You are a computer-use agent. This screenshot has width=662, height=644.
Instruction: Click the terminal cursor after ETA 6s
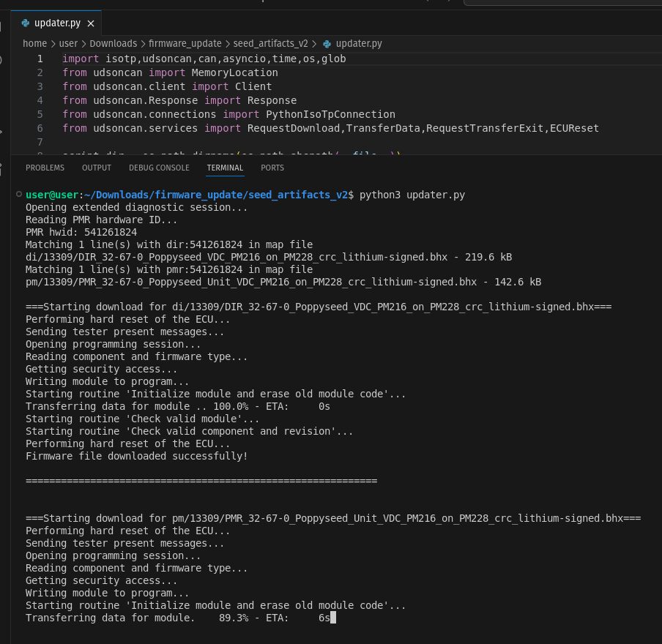[332, 618]
